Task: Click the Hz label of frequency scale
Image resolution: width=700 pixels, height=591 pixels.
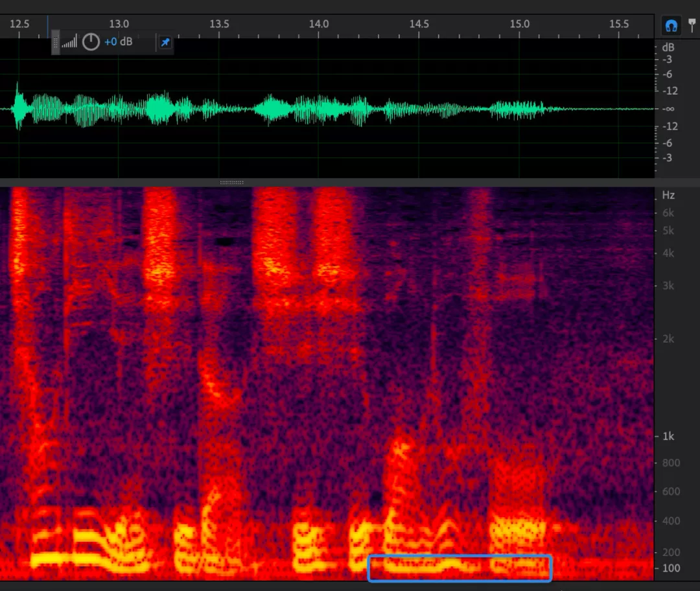Action: point(668,195)
